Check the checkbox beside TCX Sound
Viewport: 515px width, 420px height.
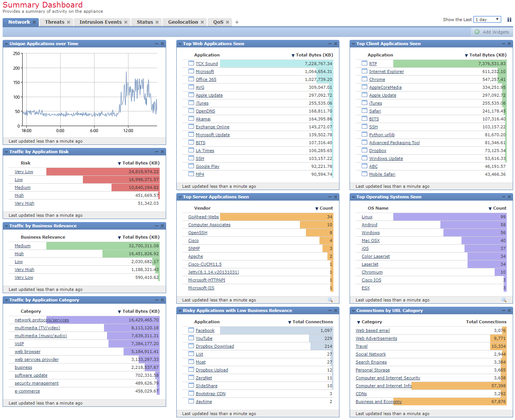[191, 63]
